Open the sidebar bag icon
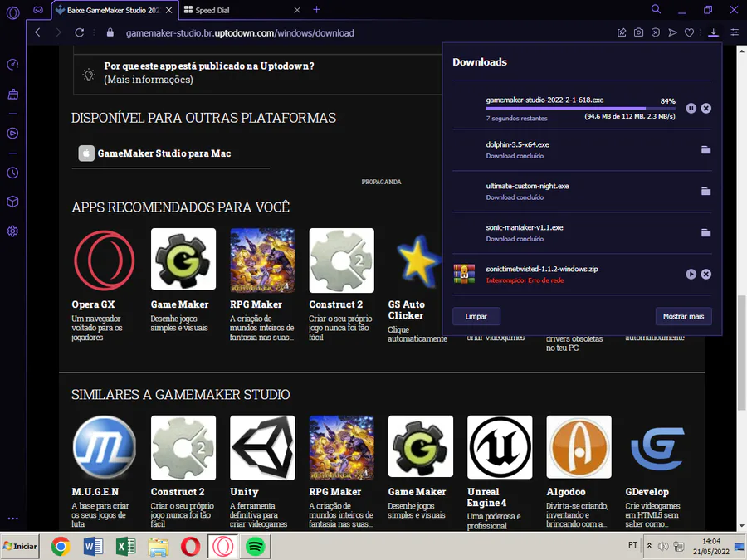This screenshot has height=560, width=747. tap(12, 95)
